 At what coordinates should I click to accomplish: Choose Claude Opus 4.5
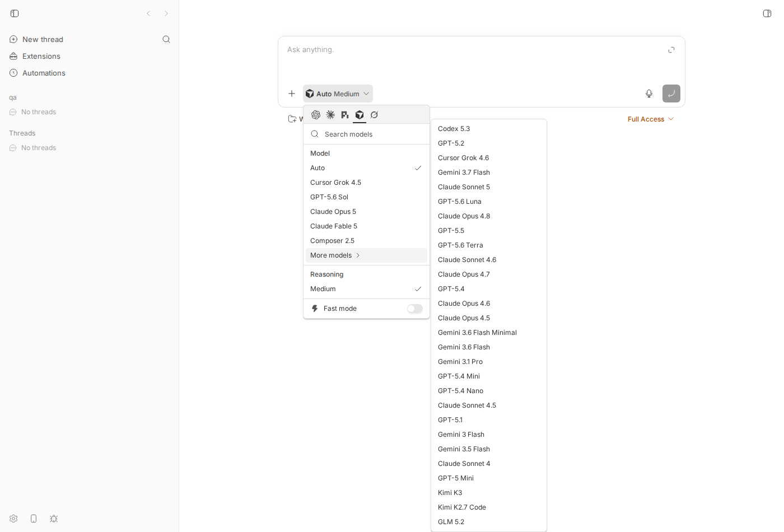[489, 318]
